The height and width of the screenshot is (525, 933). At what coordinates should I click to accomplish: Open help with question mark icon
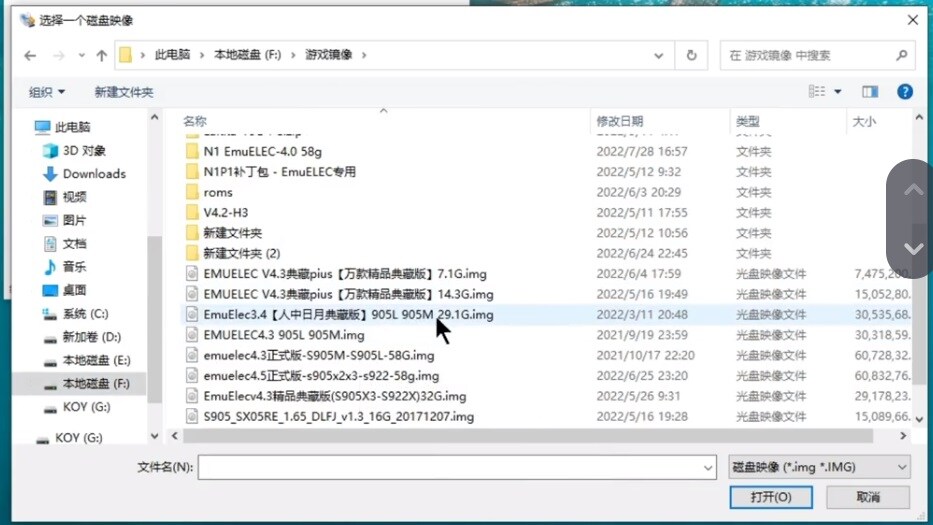904,92
